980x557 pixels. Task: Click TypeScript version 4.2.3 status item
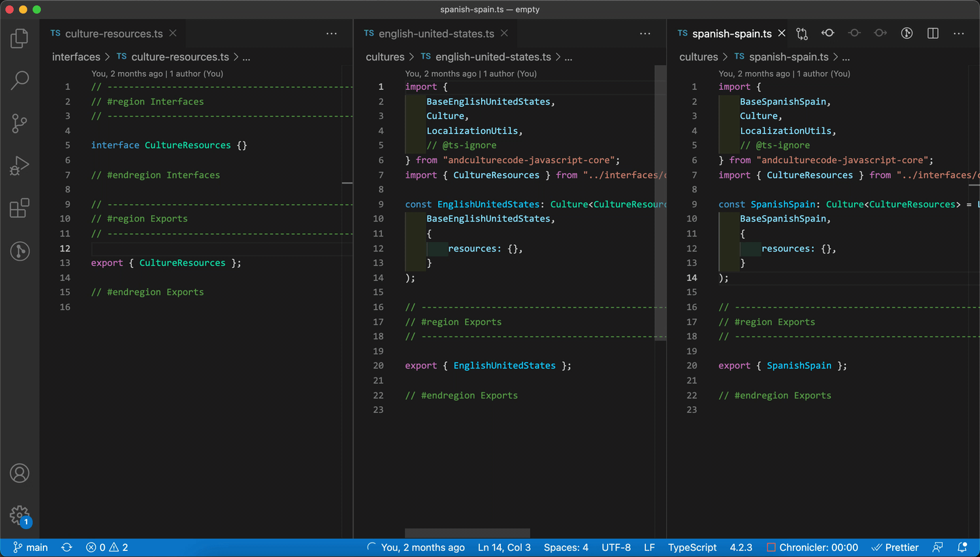click(741, 547)
